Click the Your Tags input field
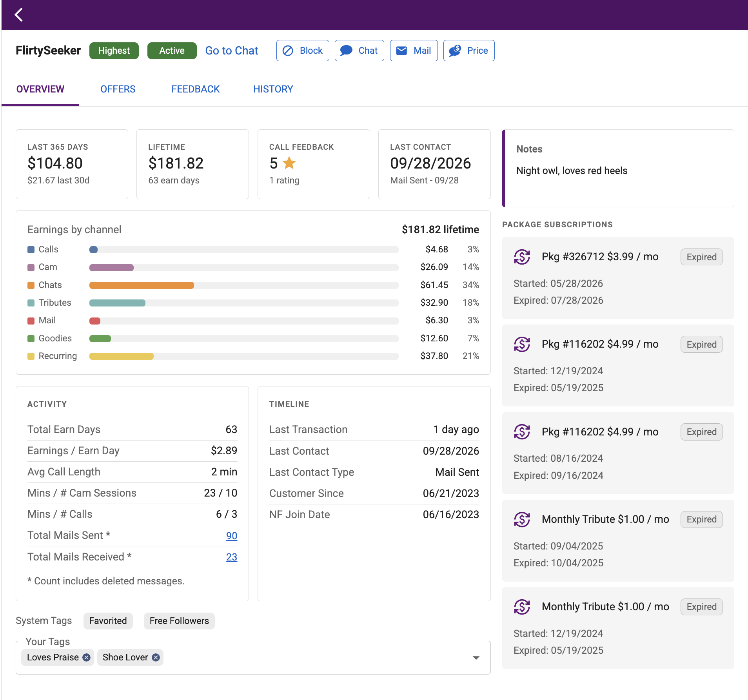Viewport: 748px width, 700px height. click(x=253, y=658)
